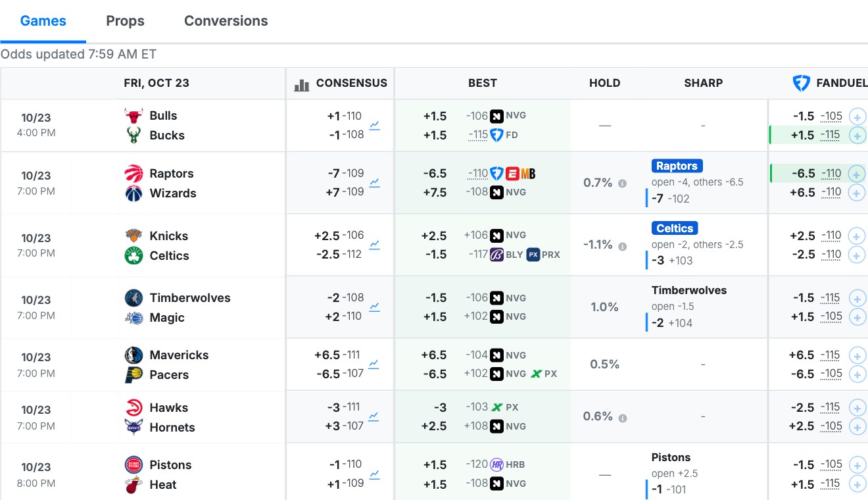The image size is (868, 500).
Task: Click the SHARP column header
Action: (703, 83)
